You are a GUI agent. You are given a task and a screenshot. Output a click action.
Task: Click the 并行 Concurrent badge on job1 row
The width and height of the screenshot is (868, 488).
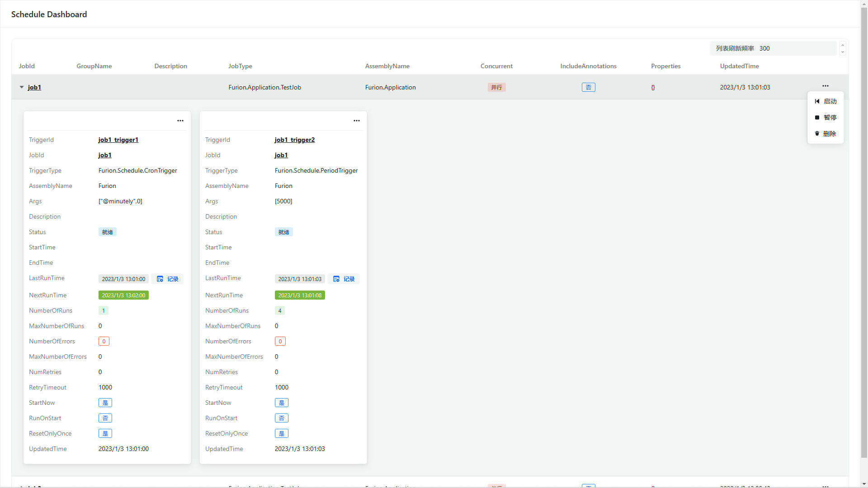tap(496, 87)
